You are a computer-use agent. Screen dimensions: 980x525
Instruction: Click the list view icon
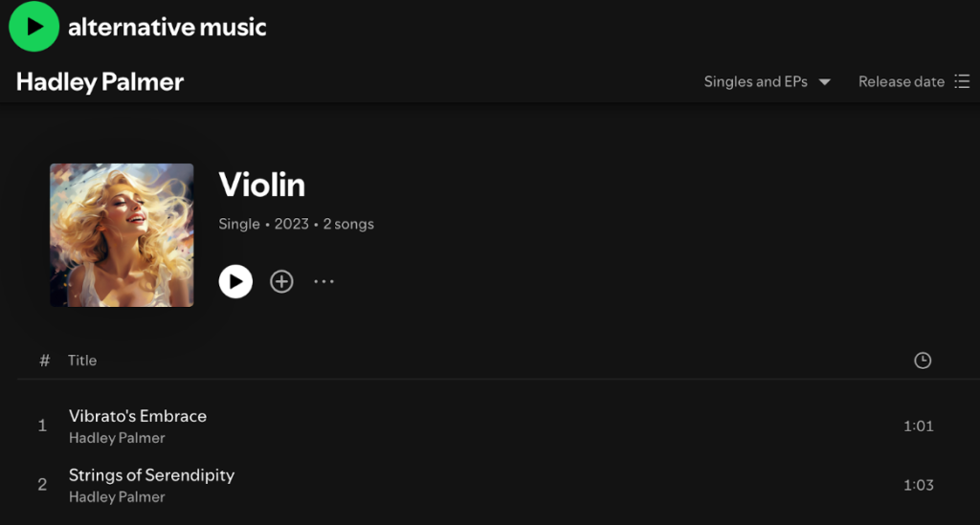pyautogui.click(x=962, y=82)
